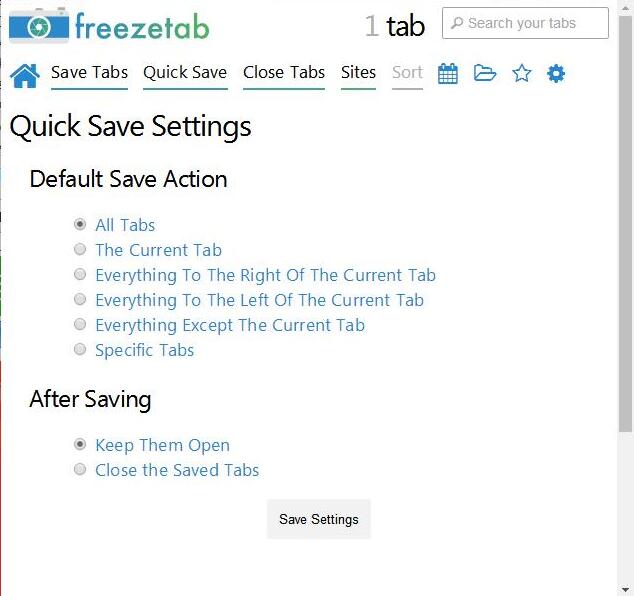Open the calendar icon view
This screenshot has width=634, height=596.
448,74
